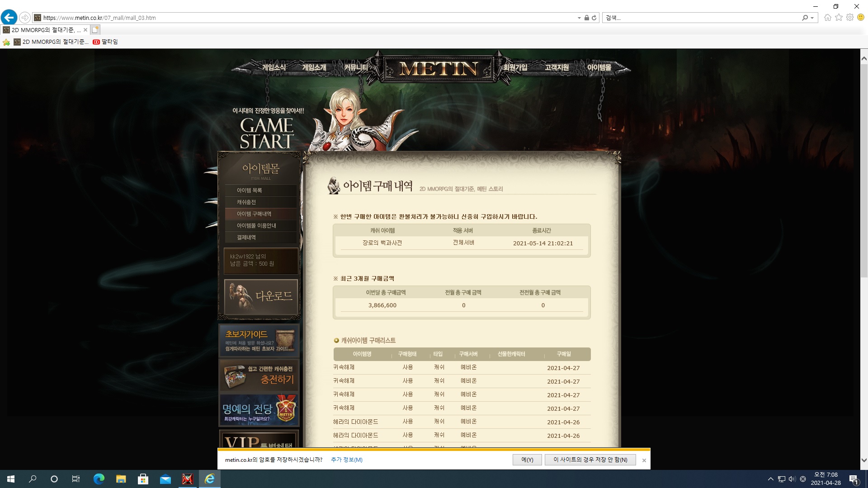Refresh the page with the reload icon
This screenshot has height=488, width=868.
point(594,18)
